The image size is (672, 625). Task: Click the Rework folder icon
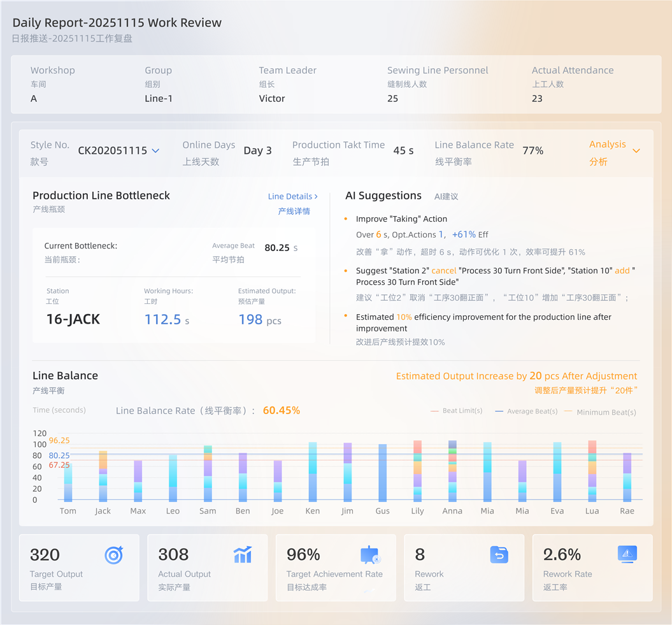[499, 555]
